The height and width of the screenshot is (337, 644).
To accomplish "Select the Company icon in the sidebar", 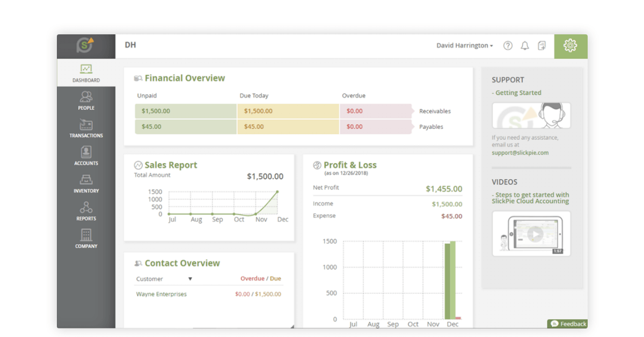I will coord(86,239).
